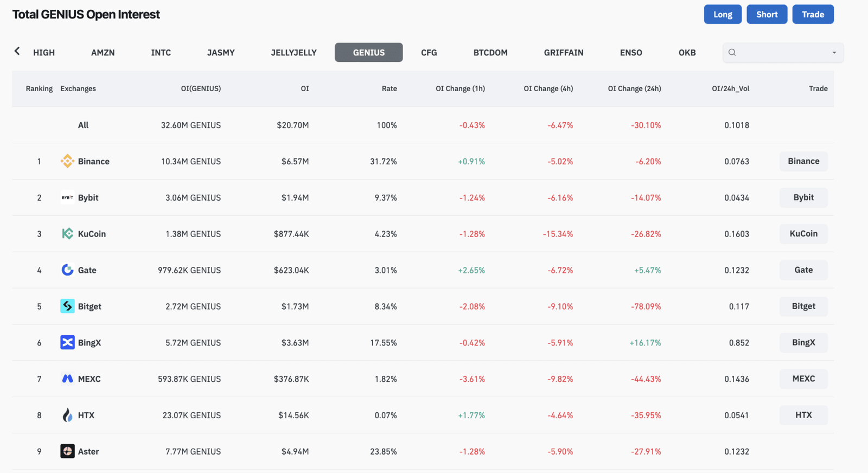Click the Bitget trade button
This screenshot has width=868, height=473.
803,306
